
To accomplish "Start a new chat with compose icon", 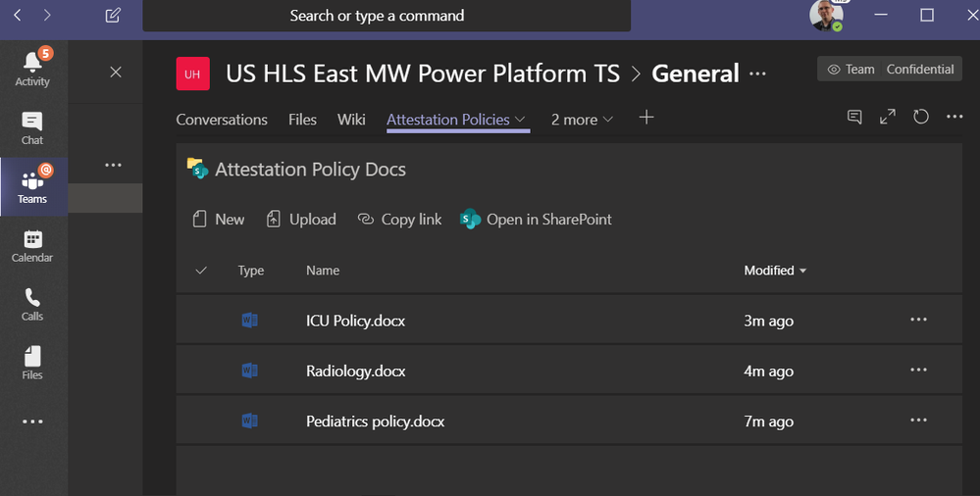I will [113, 16].
